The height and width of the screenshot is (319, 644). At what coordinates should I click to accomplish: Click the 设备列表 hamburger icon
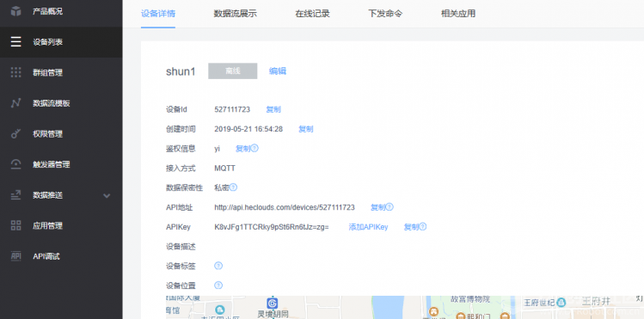tap(15, 42)
